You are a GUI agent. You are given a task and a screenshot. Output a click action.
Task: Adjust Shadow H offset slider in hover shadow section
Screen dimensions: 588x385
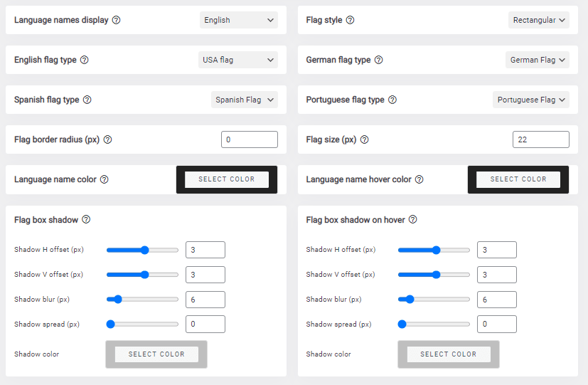[x=434, y=250]
